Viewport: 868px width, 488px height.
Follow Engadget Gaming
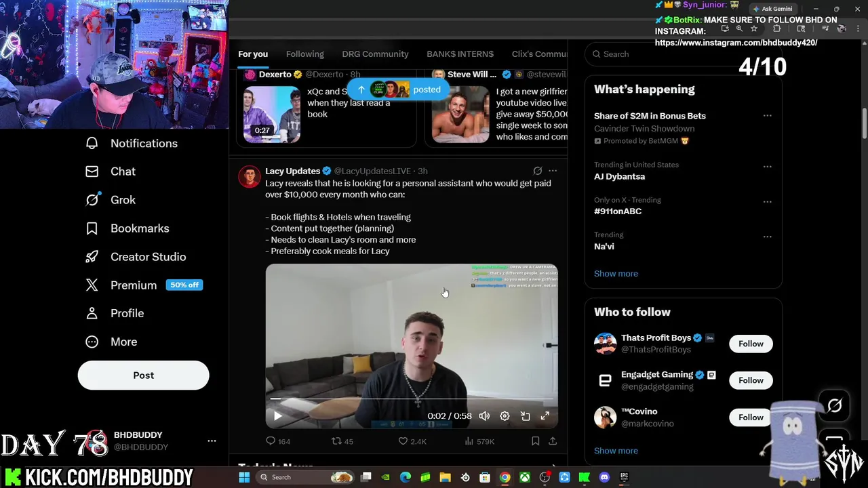click(751, 380)
